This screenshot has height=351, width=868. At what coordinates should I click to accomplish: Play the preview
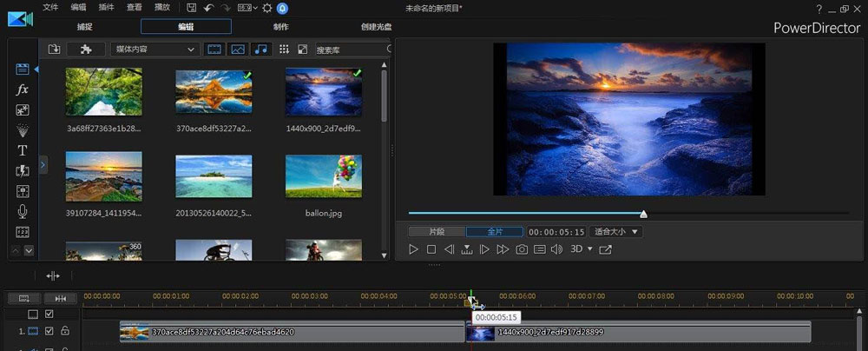point(413,249)
